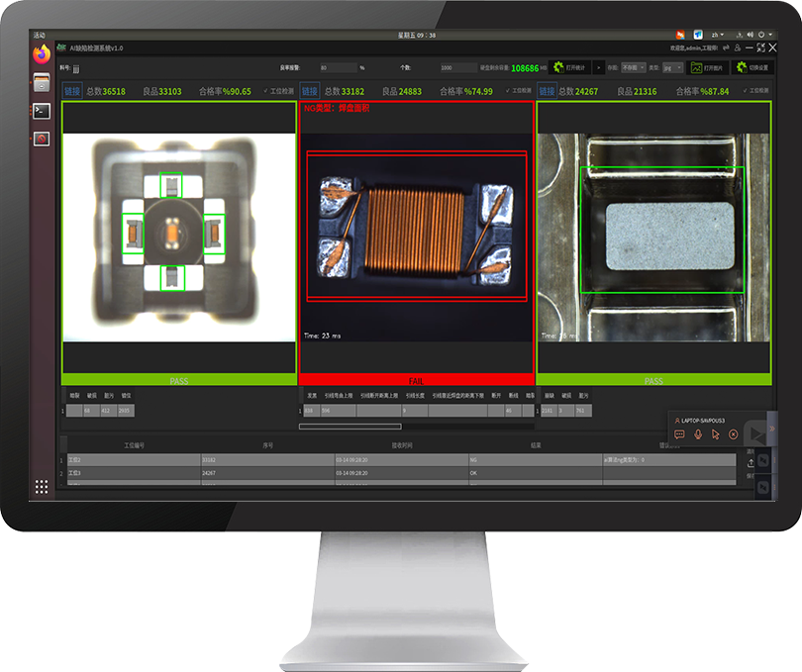Click the AI缺陷检测系统 app logo
Viewport: 802px width, 672px height.
tap(62, 48)
